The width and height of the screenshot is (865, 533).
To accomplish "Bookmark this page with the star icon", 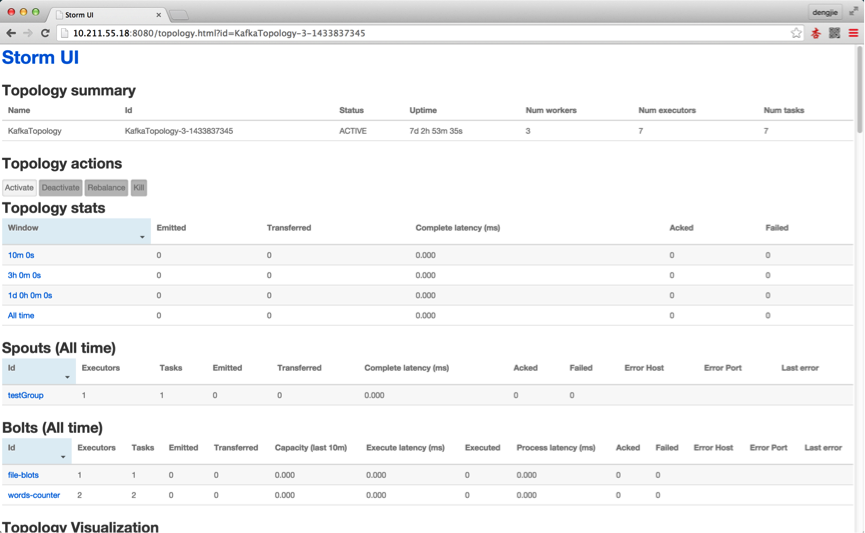I will [795, 33].
